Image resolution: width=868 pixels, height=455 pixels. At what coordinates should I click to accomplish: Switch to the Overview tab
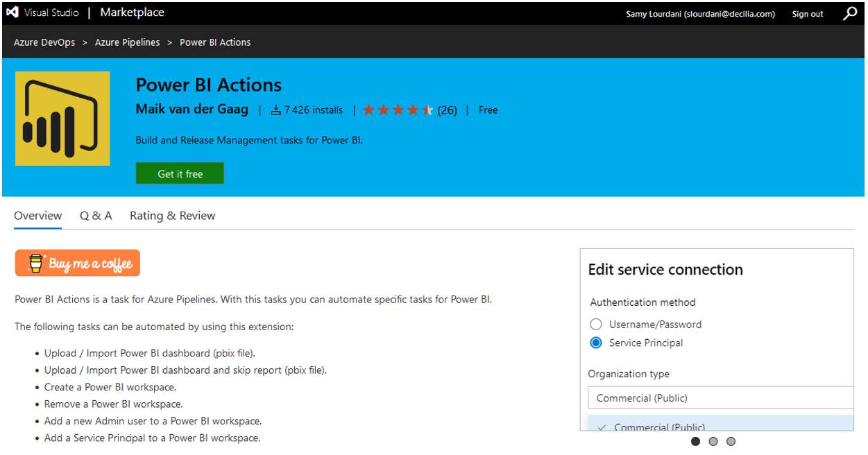click(38, 216)
